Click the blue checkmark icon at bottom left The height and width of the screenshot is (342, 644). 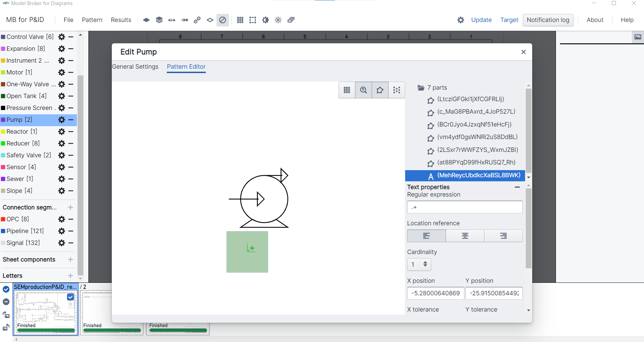point(6,289)
